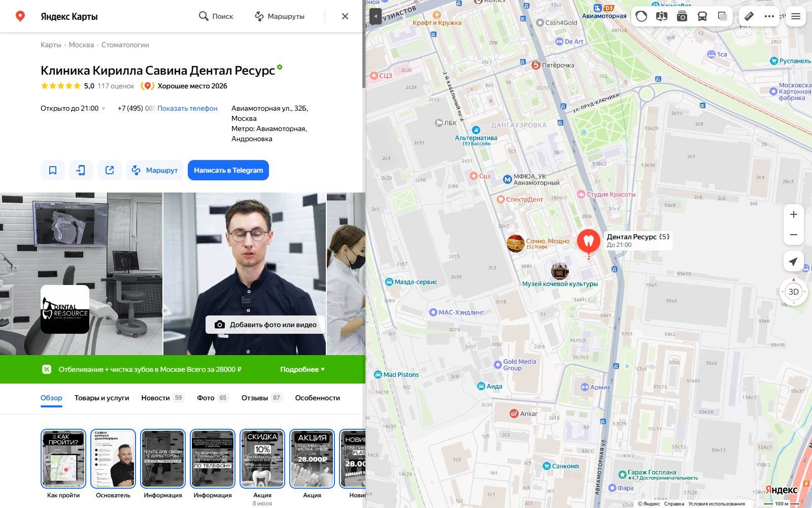This screenshot has width=812, height=508.
Task: Select the Обзор tab
Action: tap(51, 398)
